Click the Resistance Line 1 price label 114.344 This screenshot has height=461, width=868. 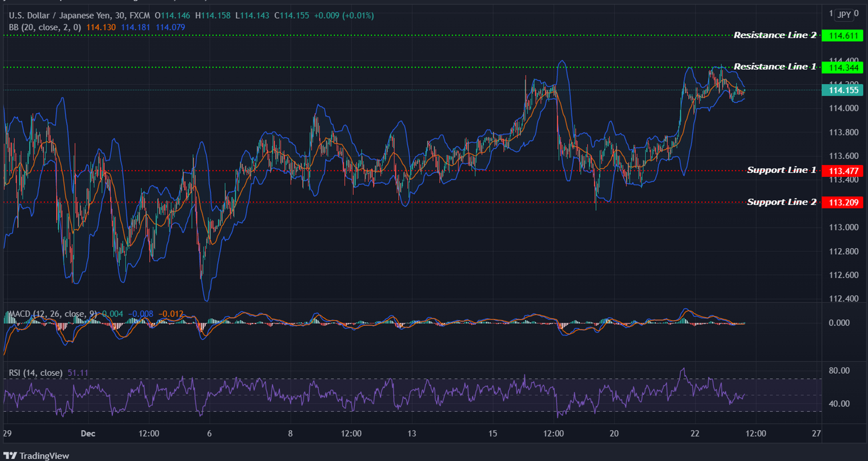pyautogui.click(x=842, y=66)
